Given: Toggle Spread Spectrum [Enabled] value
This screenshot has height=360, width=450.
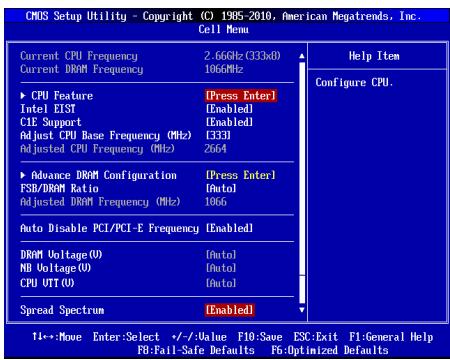Looking at the screenshot, I should click(229, 310).
